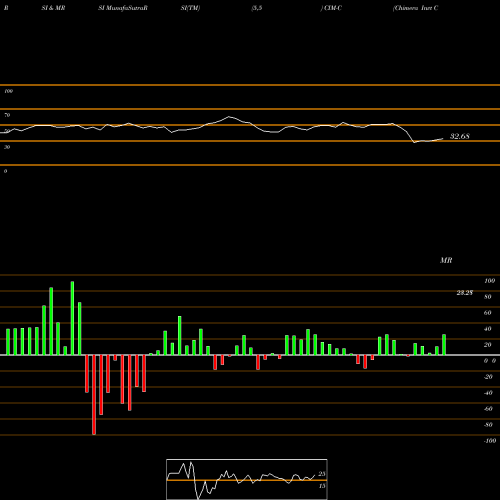Click the MR axis label 100 on right

coord(489,281)
